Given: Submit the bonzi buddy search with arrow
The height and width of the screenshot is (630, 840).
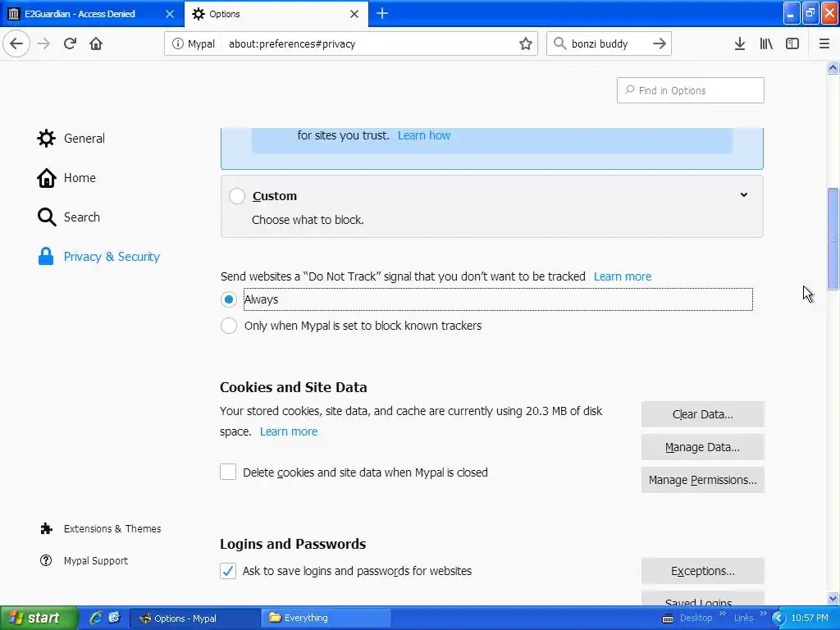Looking at the screenshot, I should point(660,44).
